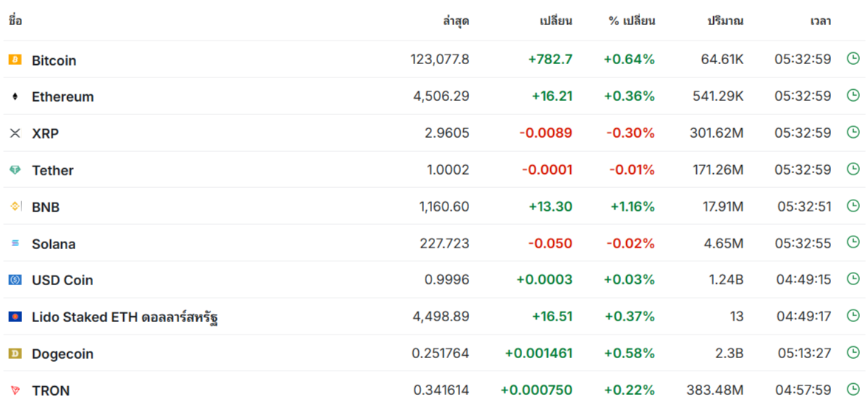Image resolution: width=868 pixels, height=406 pixels.
Task: Click the clock icon in Bitcoin row
Action: click(x=853, y=58)
